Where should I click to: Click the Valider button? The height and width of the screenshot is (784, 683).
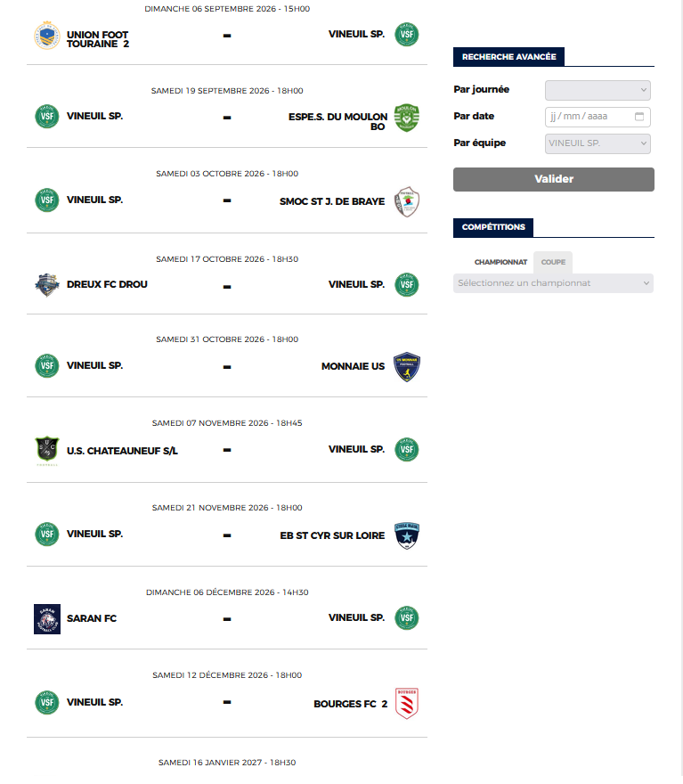[554, 179]
